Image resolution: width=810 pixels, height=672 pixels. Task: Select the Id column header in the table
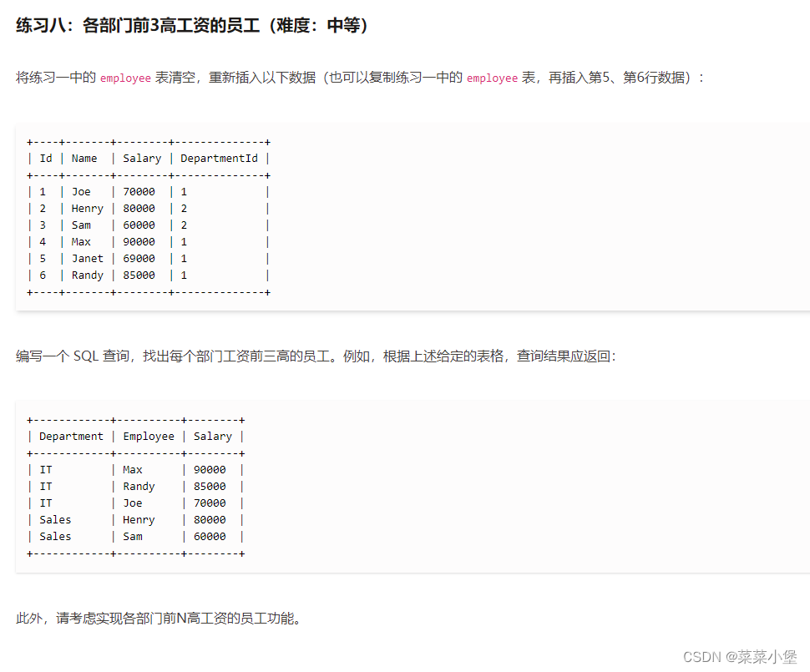coord(46,158)
